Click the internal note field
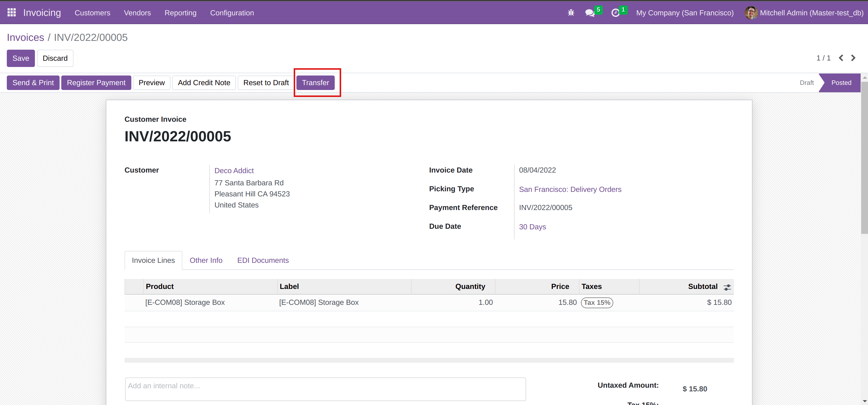Viewport: 868px width, 405px height. [325, 389]
